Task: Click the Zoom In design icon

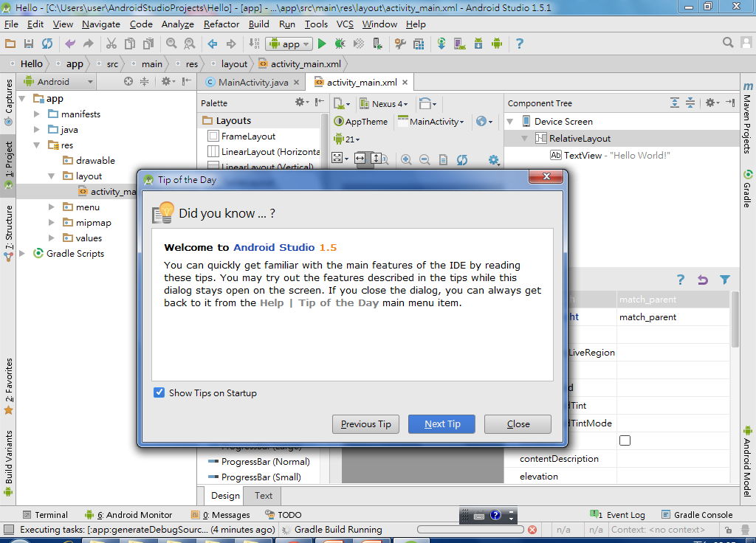Action: [x=406, y=159]
